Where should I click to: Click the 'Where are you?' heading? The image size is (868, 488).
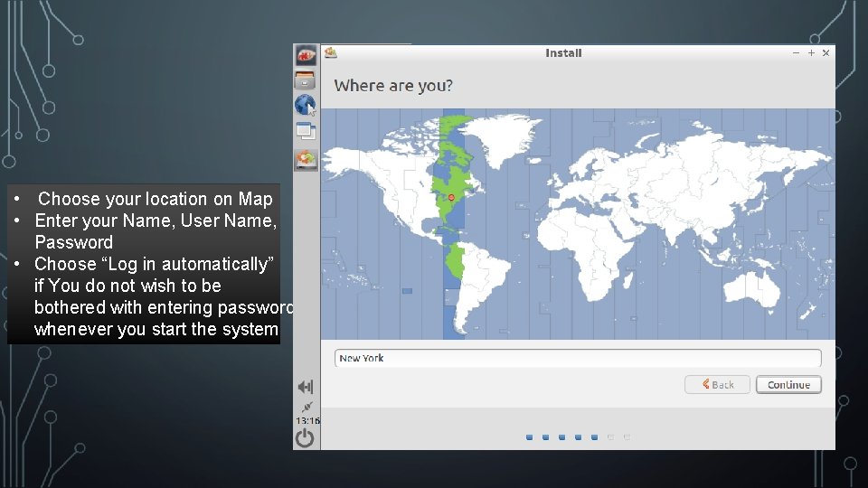click(393, 86)
